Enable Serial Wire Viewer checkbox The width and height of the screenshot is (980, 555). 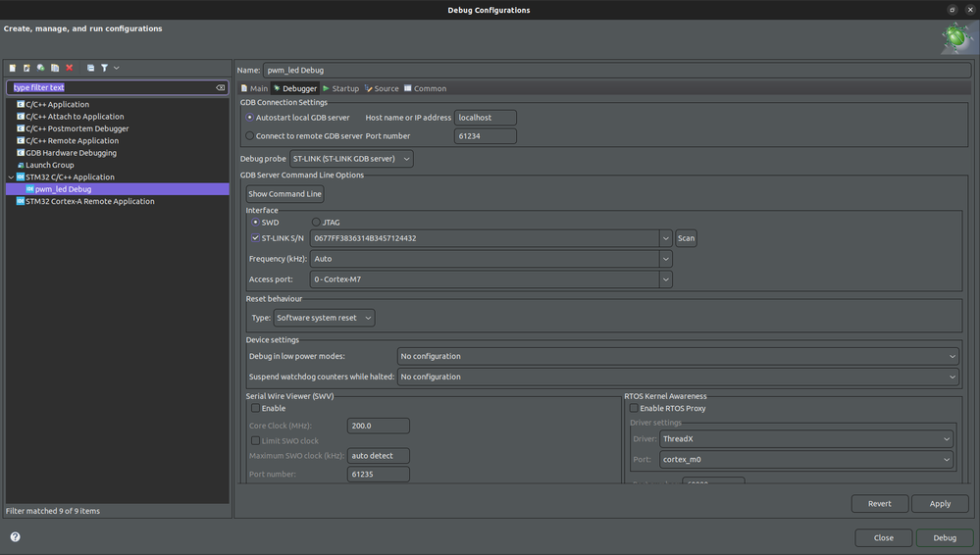tap(255, 408)
